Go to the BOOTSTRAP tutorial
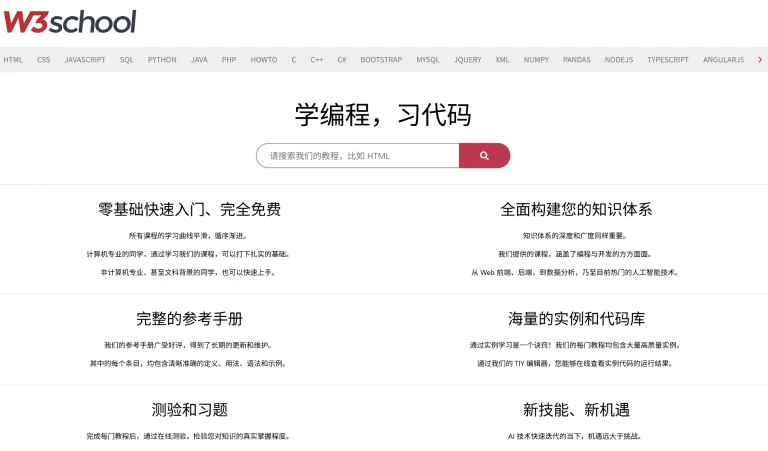This screenshot has height=451, width=768. tap(382, 60)
